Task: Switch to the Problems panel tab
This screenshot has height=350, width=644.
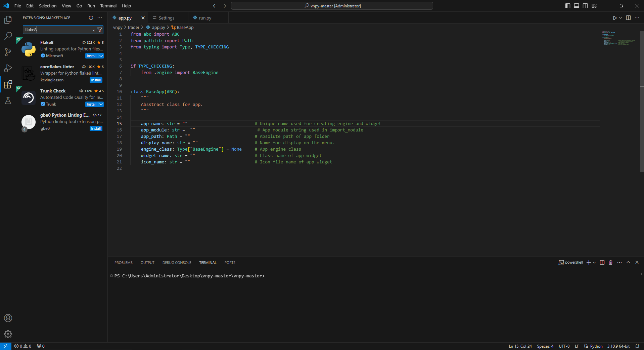Action: click(124, 263)
